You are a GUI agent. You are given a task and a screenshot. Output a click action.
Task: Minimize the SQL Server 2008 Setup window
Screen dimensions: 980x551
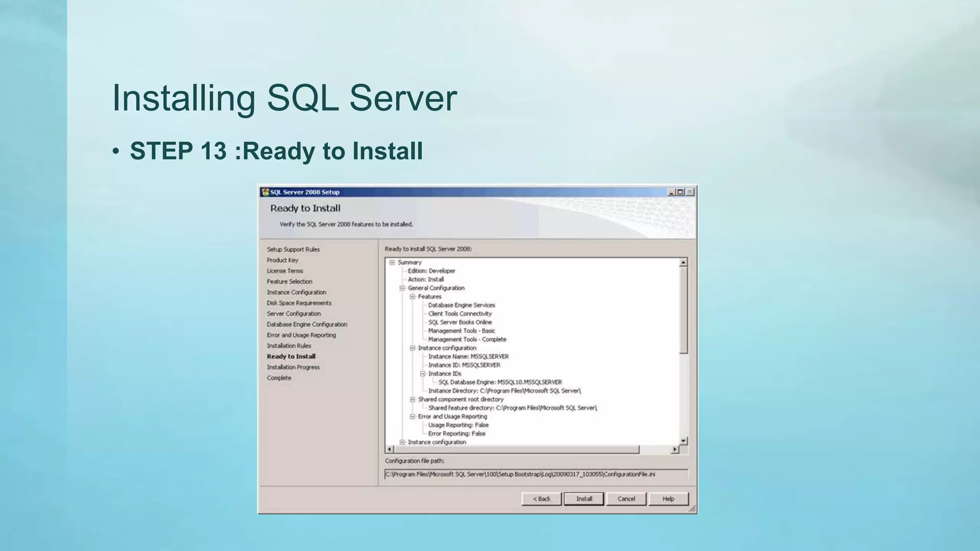tap(671, 192)
